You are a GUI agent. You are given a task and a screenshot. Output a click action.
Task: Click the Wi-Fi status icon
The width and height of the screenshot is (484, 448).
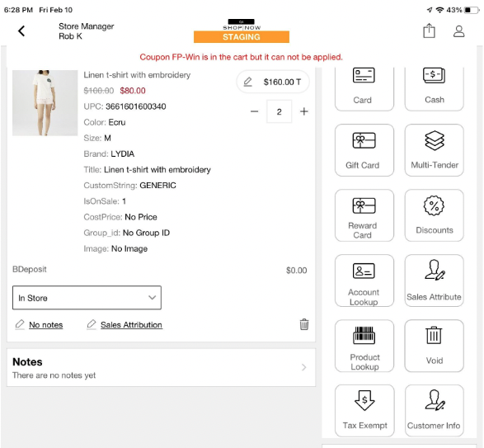coord(439,10)
